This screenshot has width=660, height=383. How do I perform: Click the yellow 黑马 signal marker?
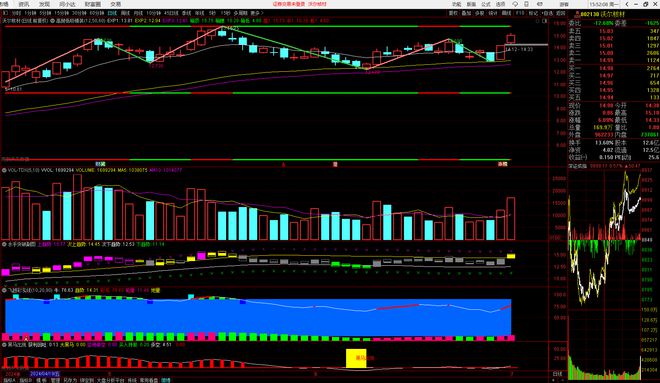(x=356, y=358)
